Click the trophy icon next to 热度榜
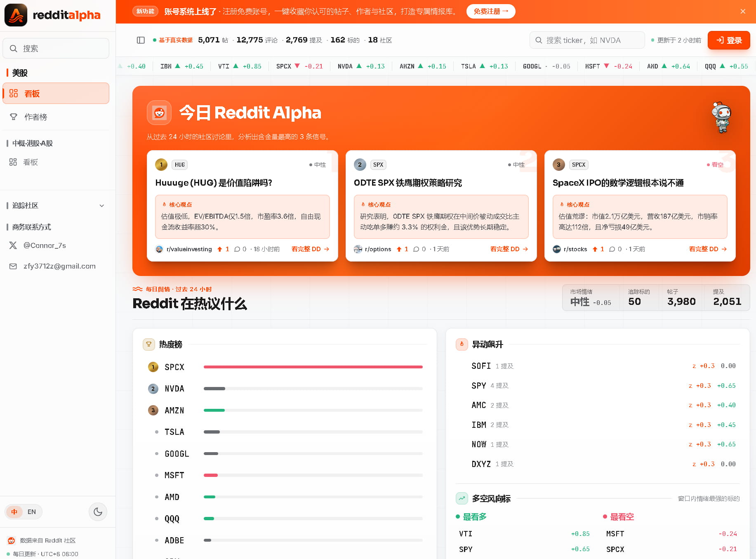Viewport: 756px width, 559px height. point(148,344)
